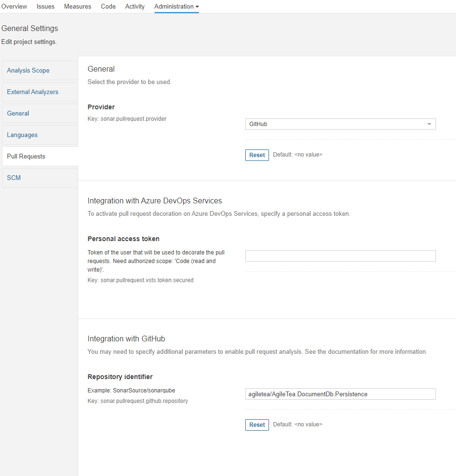Click the Integration with GitHub heading
This screenshot has width=456, height=476.
tap(126, 339)
